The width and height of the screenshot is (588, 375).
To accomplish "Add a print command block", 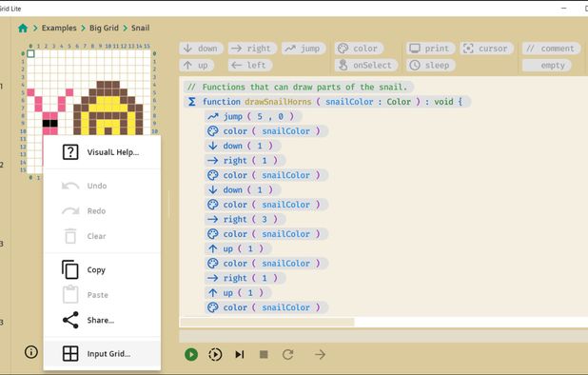I will [430, 49].
